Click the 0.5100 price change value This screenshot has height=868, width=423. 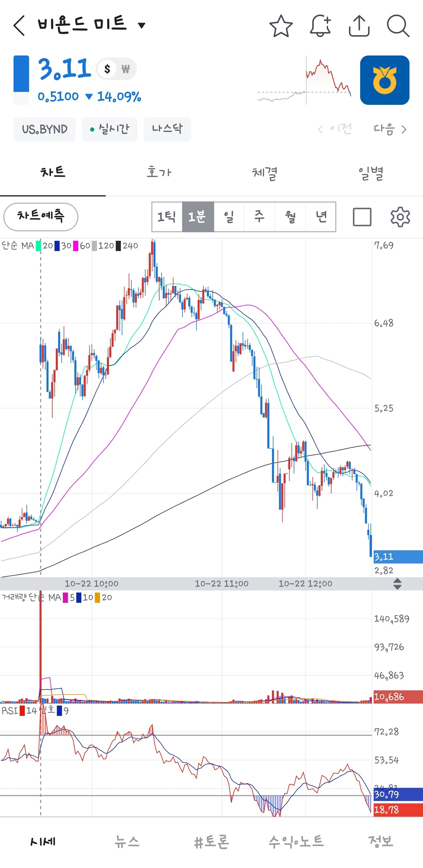tap(58, 97)
